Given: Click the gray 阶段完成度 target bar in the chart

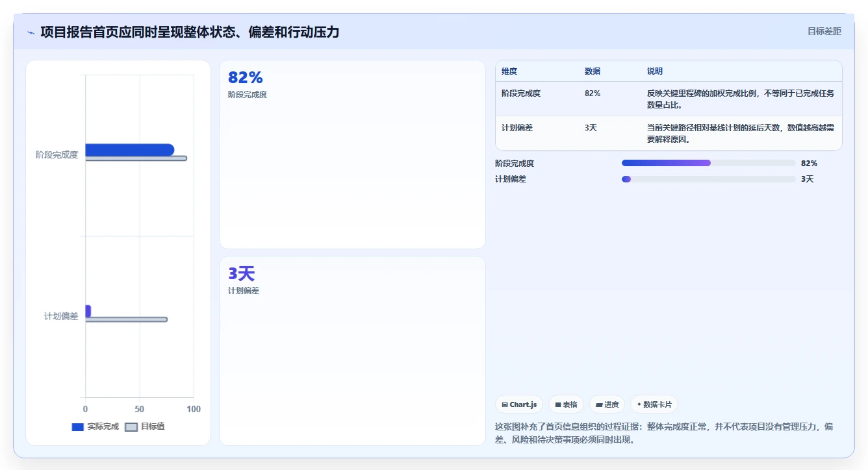Looking at the screenshot, I should tap(136, 158).
